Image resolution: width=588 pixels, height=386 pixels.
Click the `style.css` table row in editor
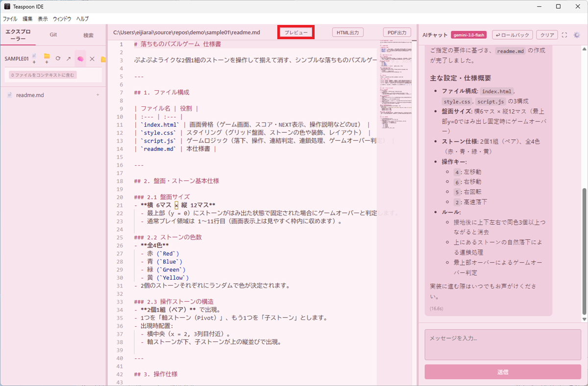click(252, 133)
